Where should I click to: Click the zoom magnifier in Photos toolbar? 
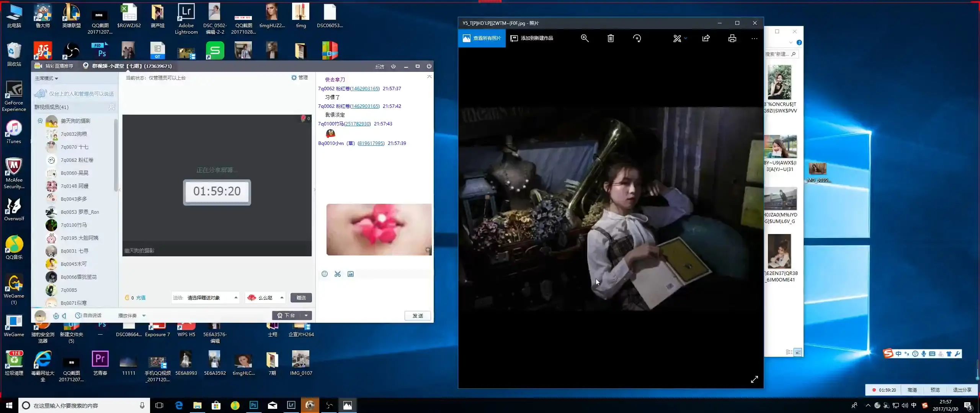coord(585,38)
